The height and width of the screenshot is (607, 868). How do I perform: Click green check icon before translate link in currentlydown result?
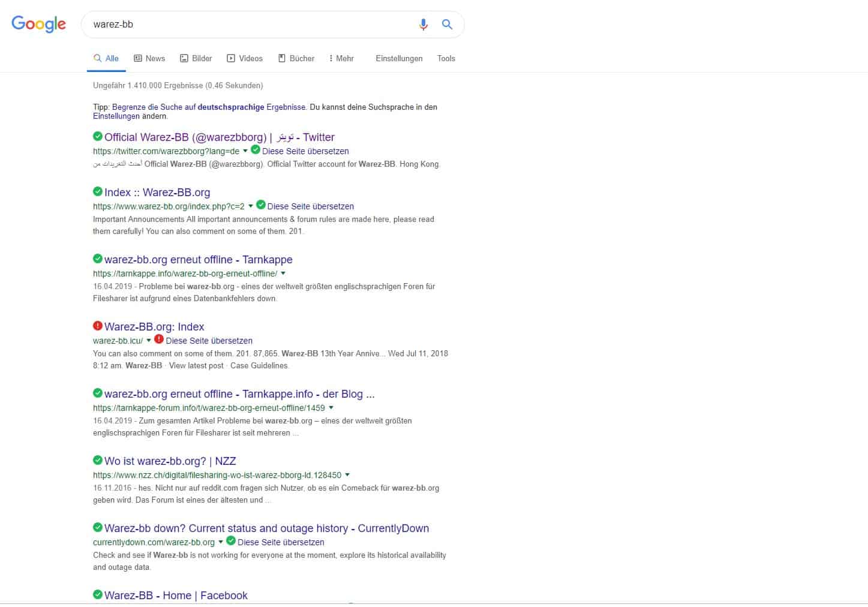[231, 541]
